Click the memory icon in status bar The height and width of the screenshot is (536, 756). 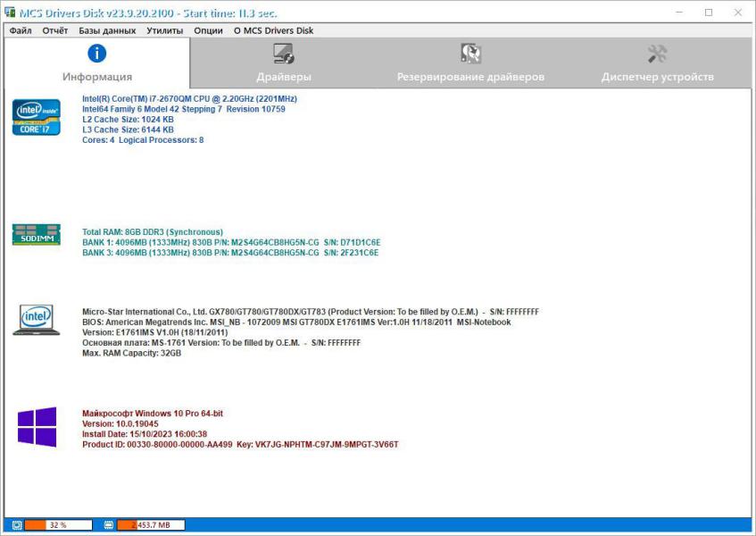pos(109,525)
